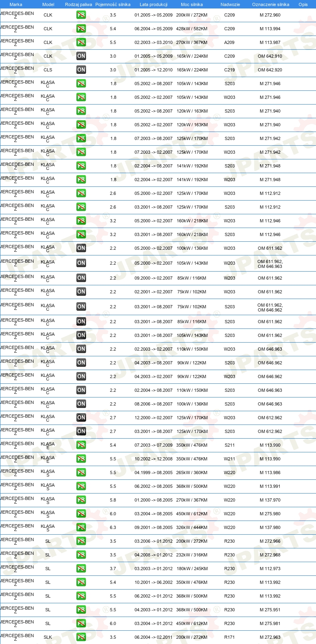Image resolution: width=316 pixels, height=644 pixels.
Task: Click diesel icon for 08.2006 100kW S203 row
Action: pyautogui.click(x=81, y=404)
